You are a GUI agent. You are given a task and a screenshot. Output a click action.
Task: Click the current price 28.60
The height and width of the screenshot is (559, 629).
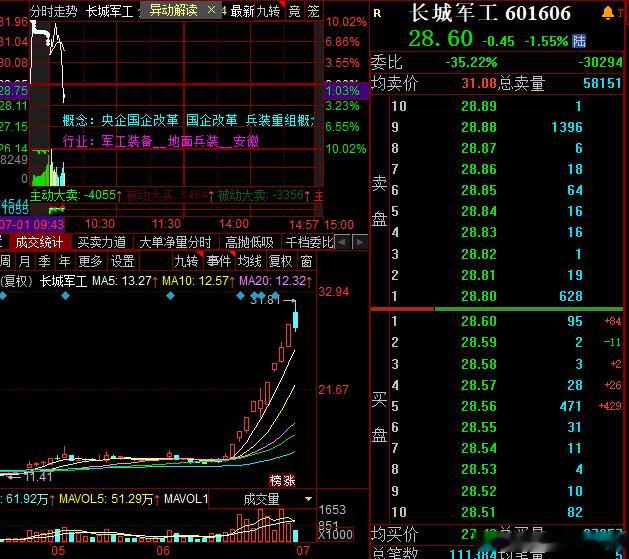click(x=440, y=39)
